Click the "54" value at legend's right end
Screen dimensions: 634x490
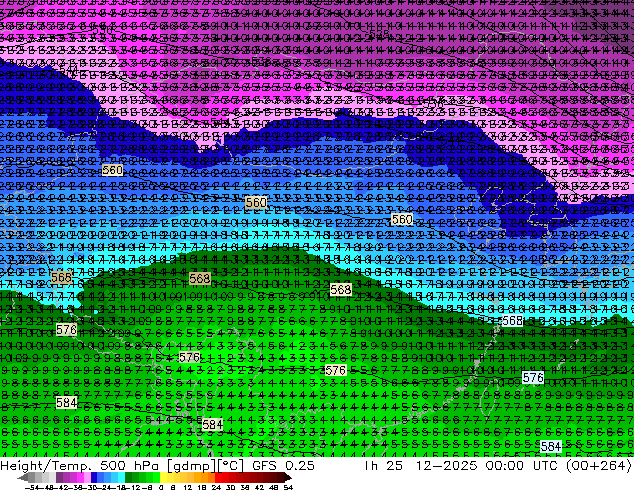point(288,488)
